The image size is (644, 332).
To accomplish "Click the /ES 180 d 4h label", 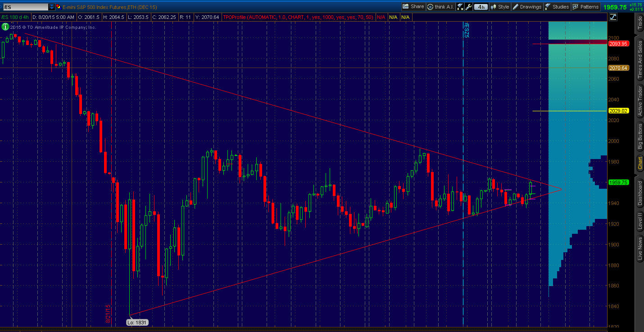I will coord(15,17).
